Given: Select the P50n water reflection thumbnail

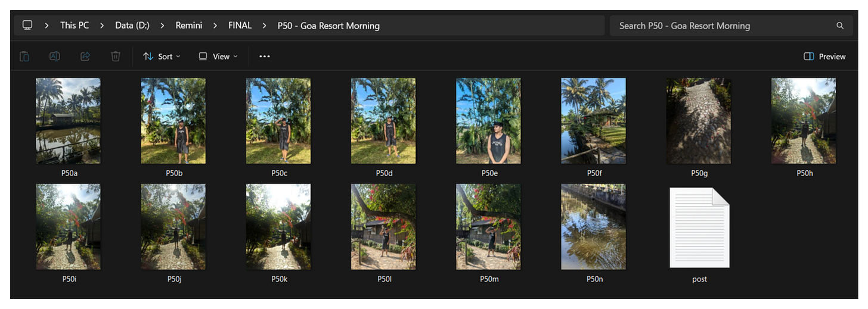Looking at the screenshot, I should tap(593, 227).
